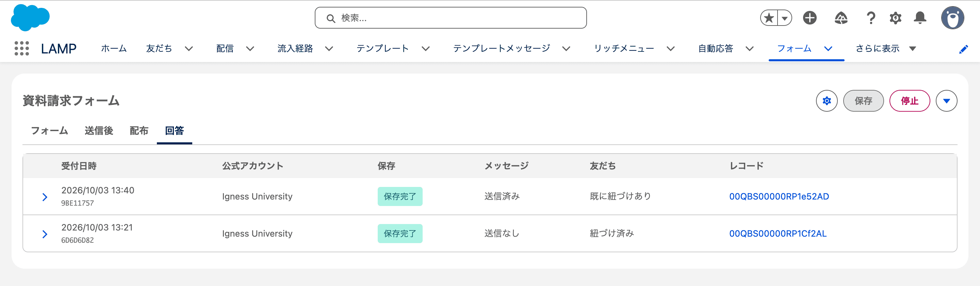Open the Help question mark icon
The width and height of the screenshot is (980, 286).
click(871, 18)
